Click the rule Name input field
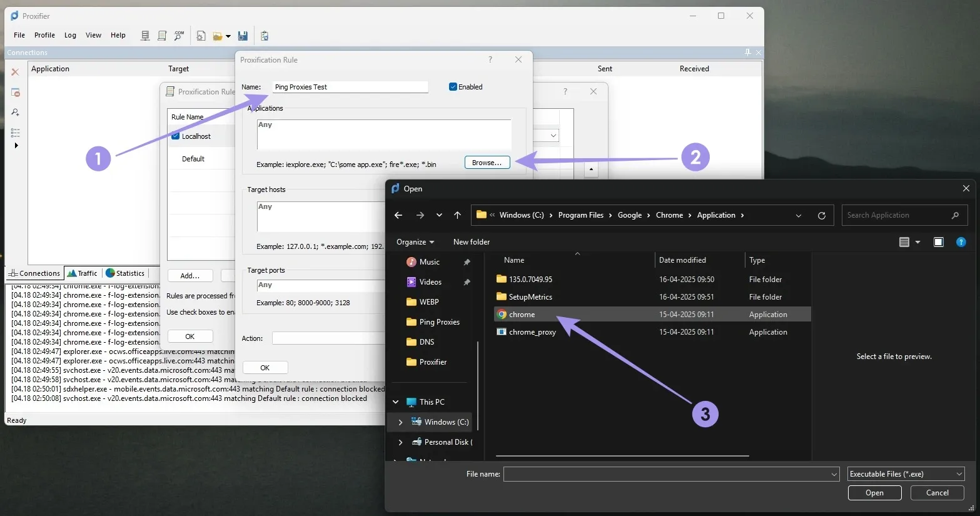Image resolution: width=980 pixels, height=516 pixels. 350,87
